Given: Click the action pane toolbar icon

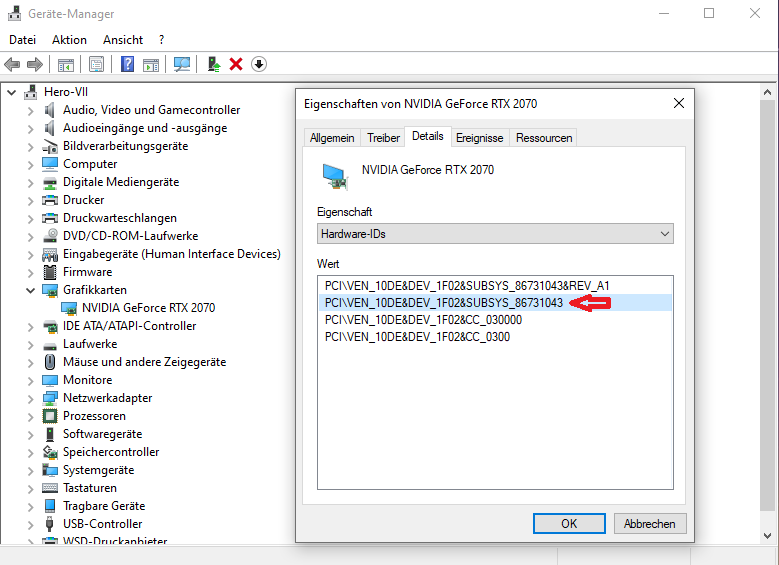Looking at the screenshot, I should click(x=151, y=65).
